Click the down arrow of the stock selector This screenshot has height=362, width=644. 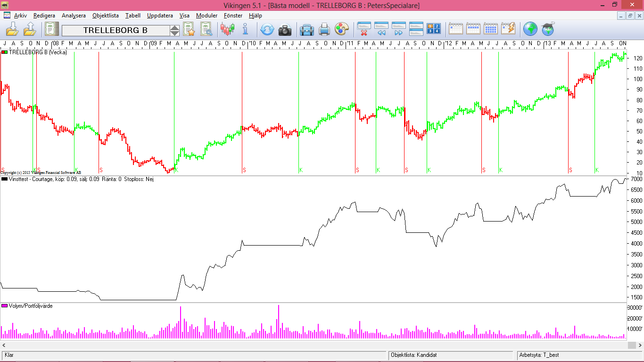[x=174, y=33]
